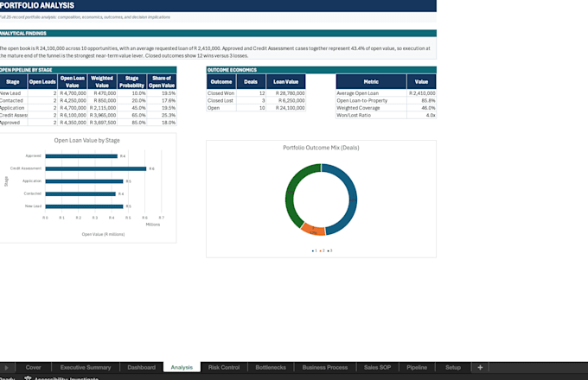Add a new sheet with plus icon
Screen dimensions: 588x380
coord(480,367)
